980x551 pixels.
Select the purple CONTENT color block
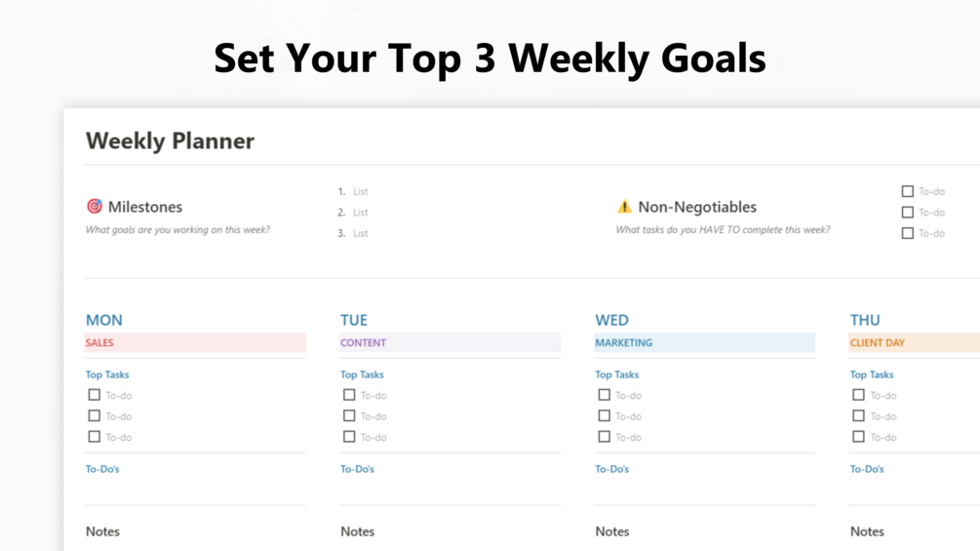click(450, 342)
